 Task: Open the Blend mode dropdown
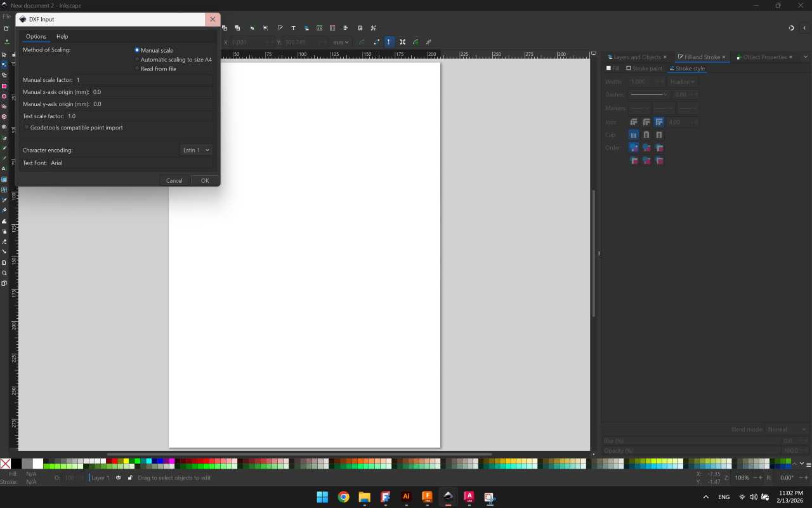[x=787, y=429]
